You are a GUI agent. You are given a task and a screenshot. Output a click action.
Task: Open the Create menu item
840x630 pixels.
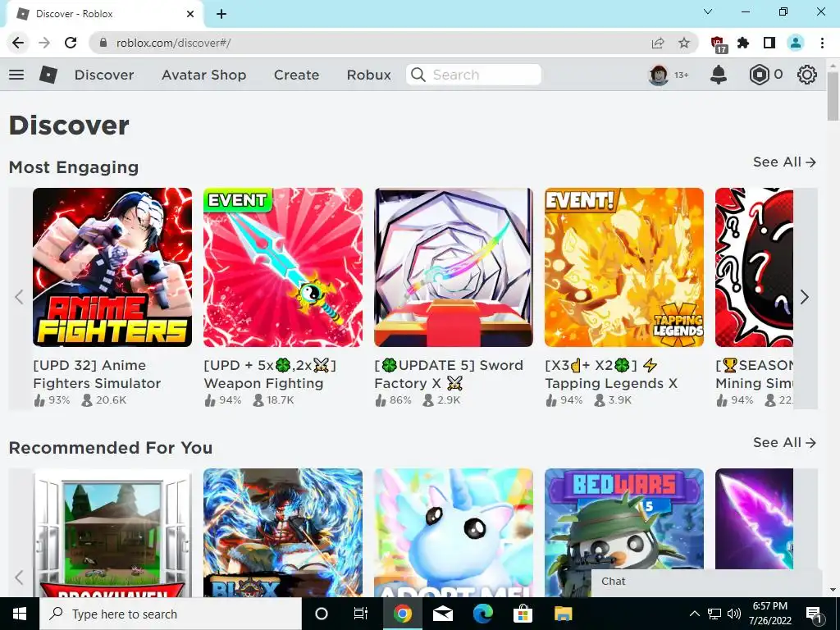pyautogui.click(x=296, y=75)
